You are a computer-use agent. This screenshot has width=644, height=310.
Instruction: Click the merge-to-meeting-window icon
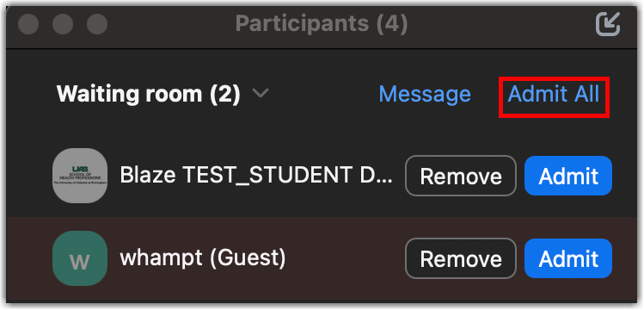608,24
